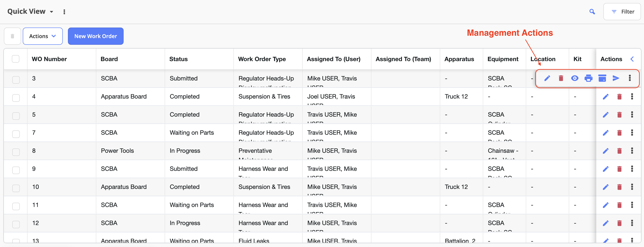Viewport: 644px width, 247px height.
Task: Select checkbox for work order 9
Action: pos(16,170)
